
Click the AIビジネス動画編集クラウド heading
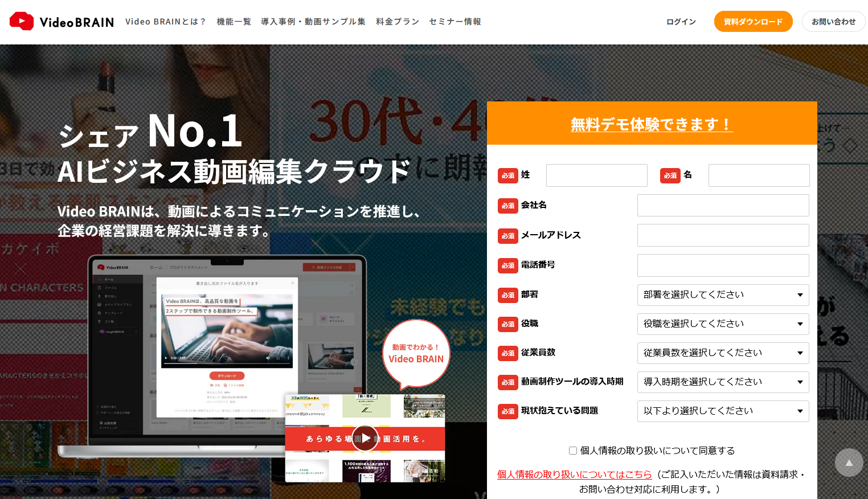tap(234, 171)
